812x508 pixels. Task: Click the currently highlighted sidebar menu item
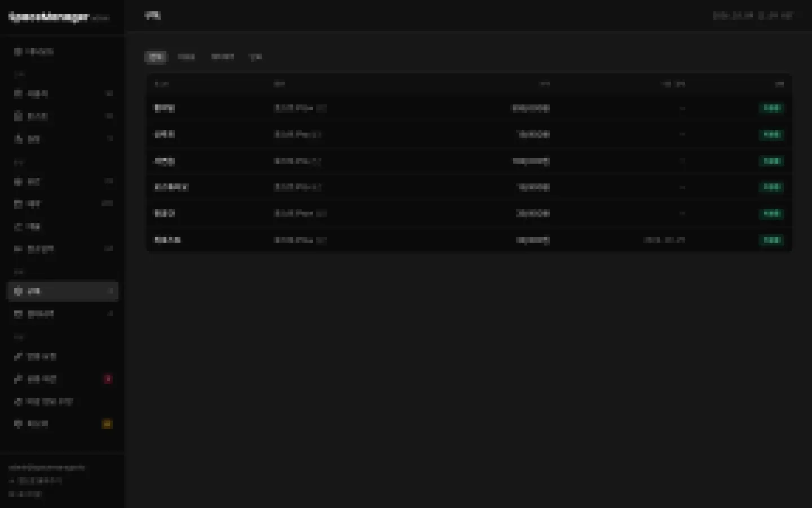pos(62,291)
